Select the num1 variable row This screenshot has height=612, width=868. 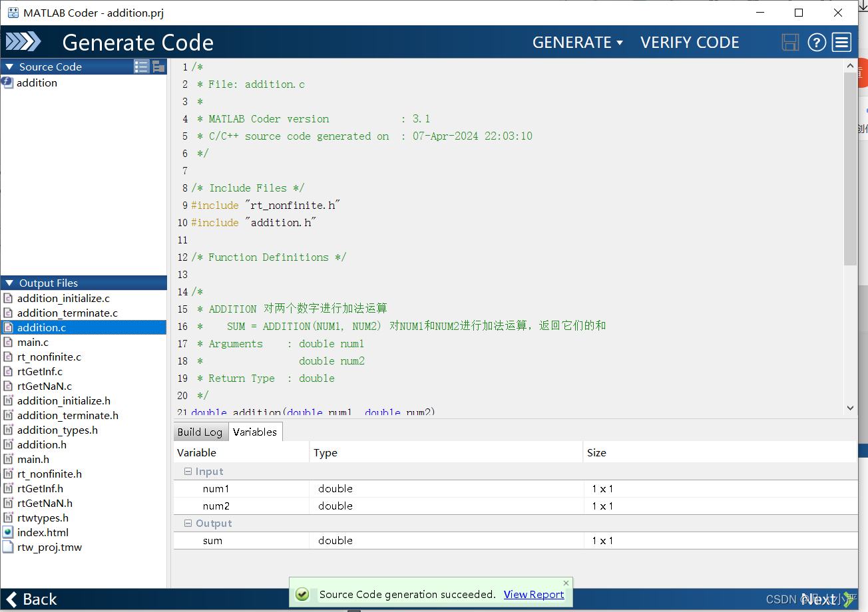[x=516, y=488]
